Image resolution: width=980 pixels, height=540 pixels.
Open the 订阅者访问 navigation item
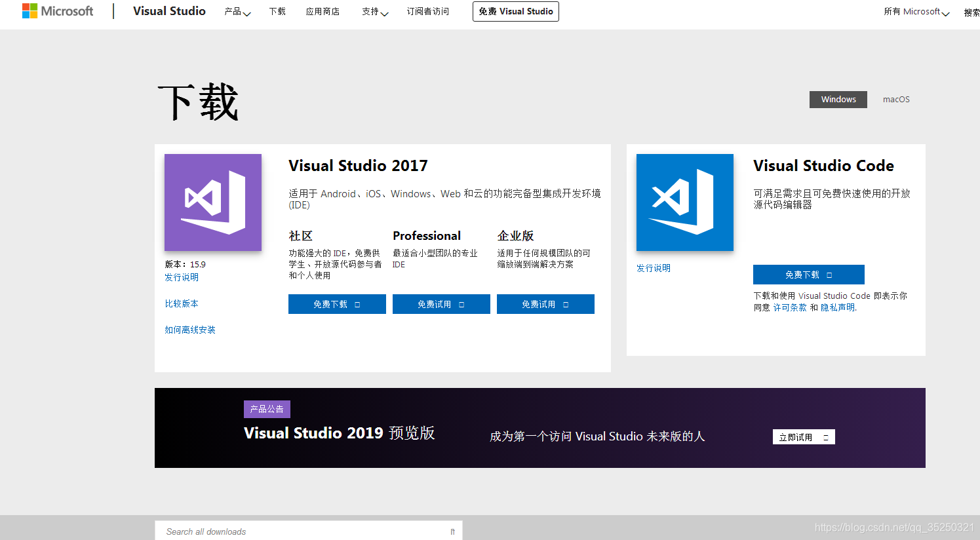click(428, 12)
